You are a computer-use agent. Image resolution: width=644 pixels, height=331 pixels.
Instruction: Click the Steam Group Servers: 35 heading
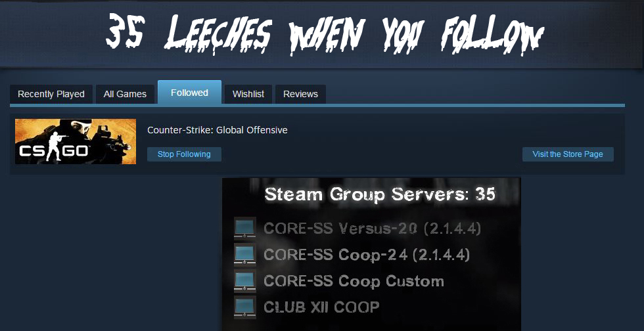(x=380, y=194)
